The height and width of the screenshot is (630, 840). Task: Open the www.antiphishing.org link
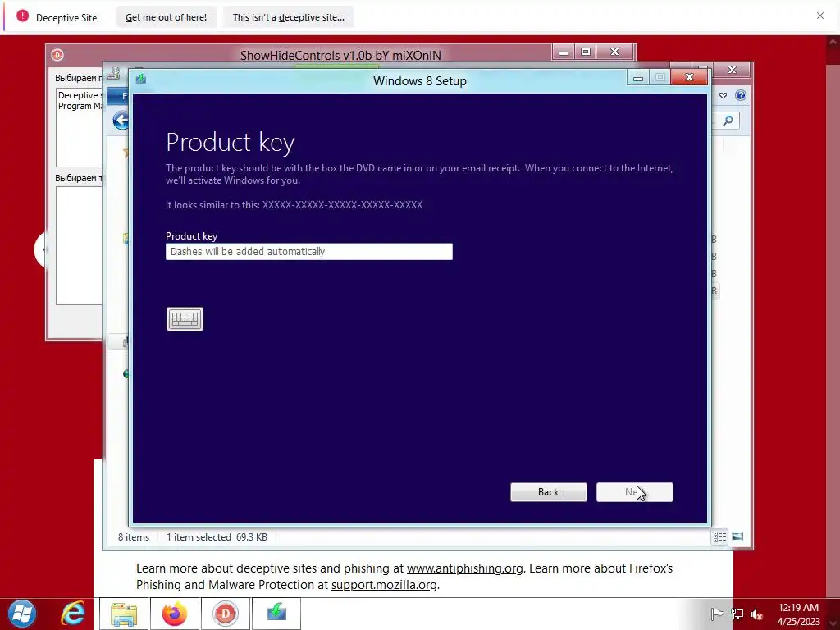pos(464,568)
